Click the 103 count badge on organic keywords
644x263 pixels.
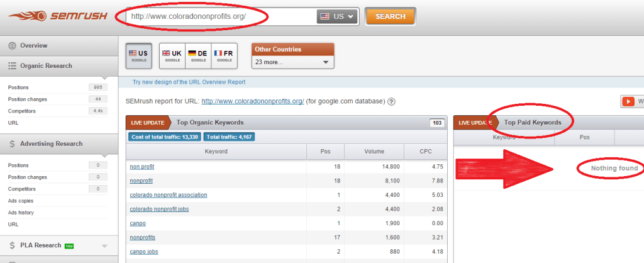(436, 123)
